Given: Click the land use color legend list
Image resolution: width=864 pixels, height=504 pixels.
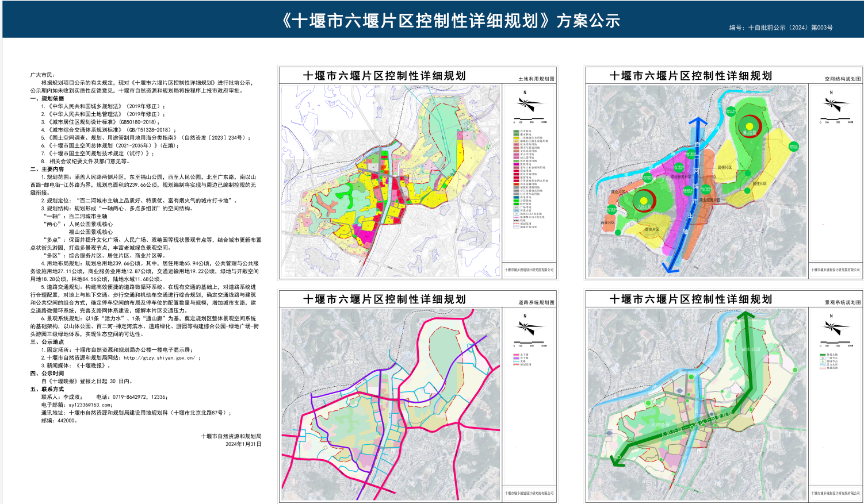Looking at the screenshot, I should pos(530,179).
